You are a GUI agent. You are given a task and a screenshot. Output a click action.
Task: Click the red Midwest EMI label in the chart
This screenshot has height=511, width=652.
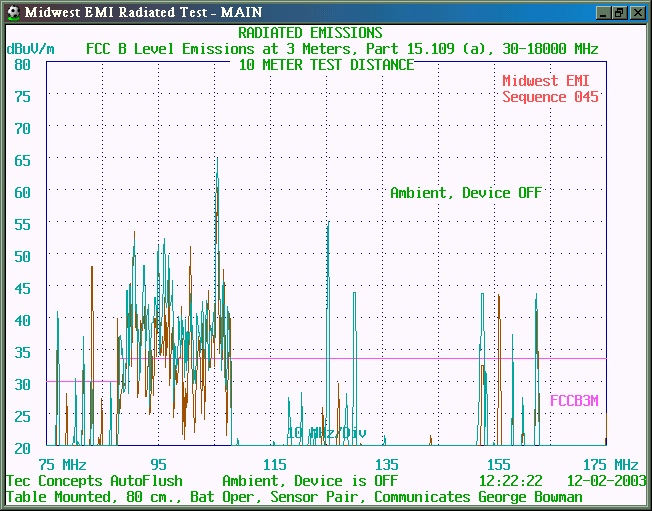[x=550, y=81]
